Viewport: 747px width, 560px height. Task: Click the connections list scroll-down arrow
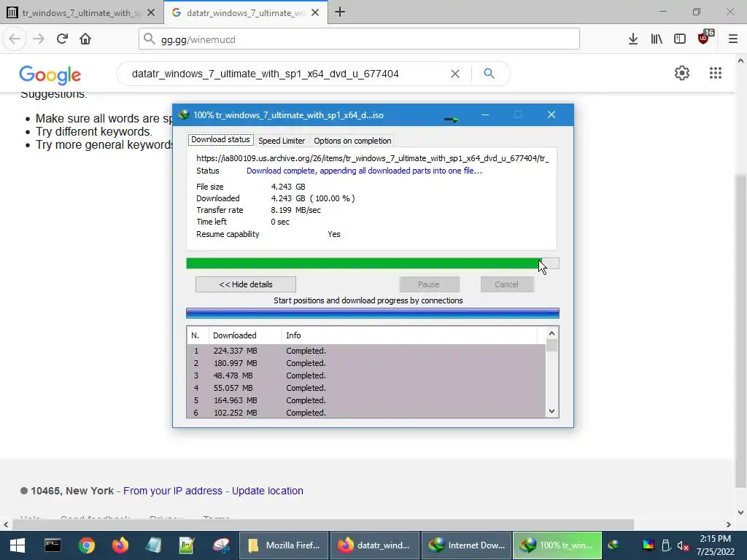[x=551, y=411]
